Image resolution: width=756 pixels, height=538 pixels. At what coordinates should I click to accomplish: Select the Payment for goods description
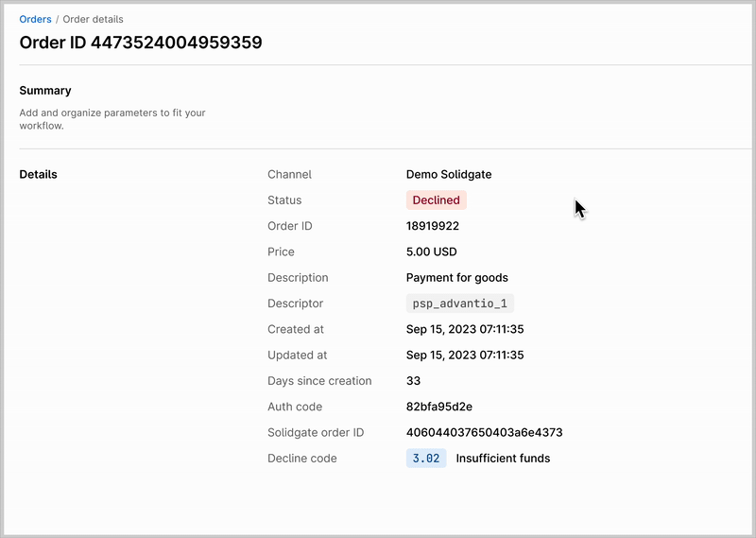[x=457, y=277]
